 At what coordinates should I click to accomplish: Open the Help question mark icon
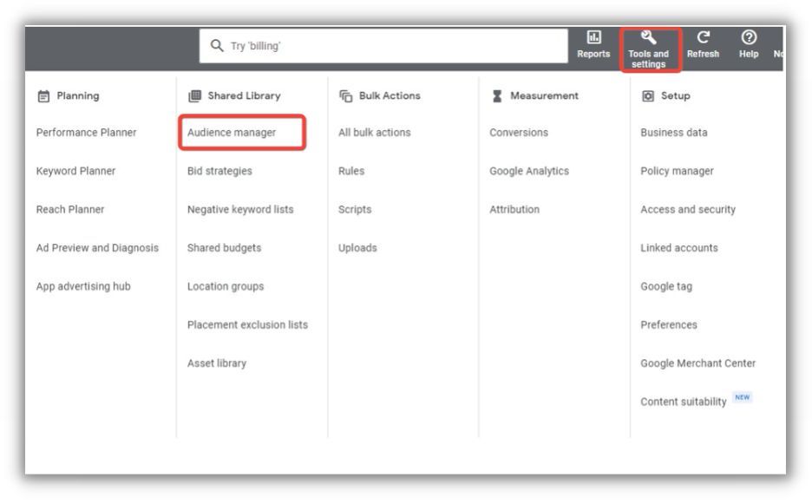coord(749,37)
